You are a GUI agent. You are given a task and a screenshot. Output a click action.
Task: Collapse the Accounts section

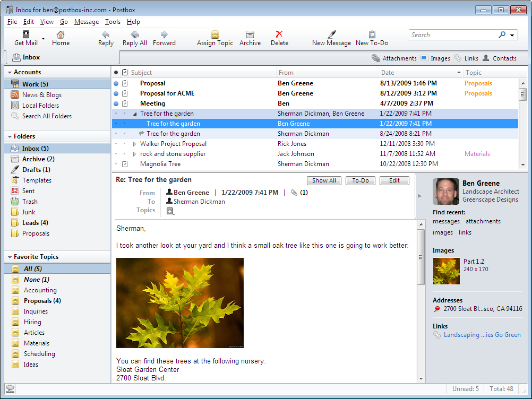click(10, 73)
